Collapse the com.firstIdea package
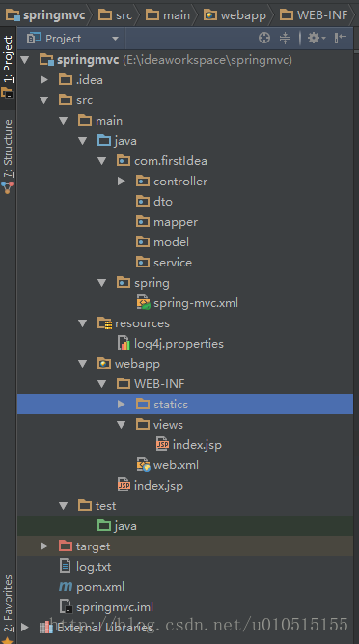359x644 pixels. coord(101,161)
